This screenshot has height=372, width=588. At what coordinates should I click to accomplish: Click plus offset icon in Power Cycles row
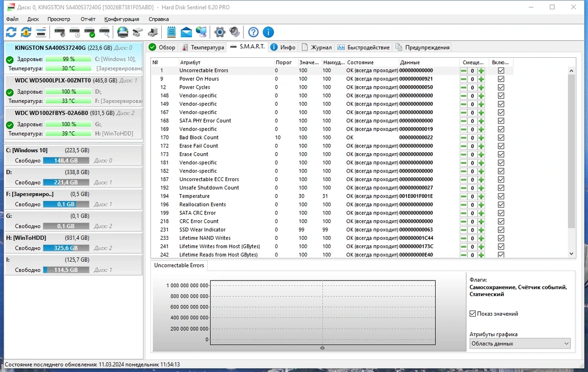[481, 87]
